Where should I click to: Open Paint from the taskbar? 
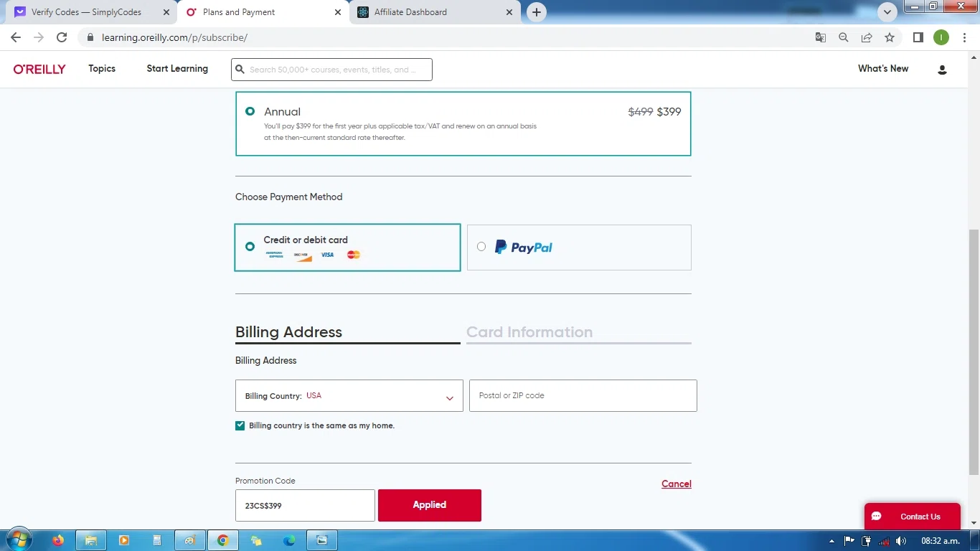[190, 540]
